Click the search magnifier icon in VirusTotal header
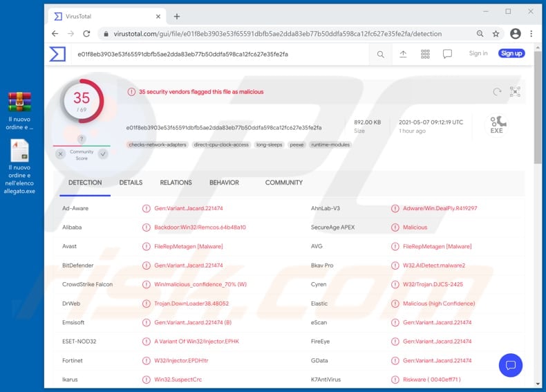Screen dimensions: 546x392 coord(381,55)
